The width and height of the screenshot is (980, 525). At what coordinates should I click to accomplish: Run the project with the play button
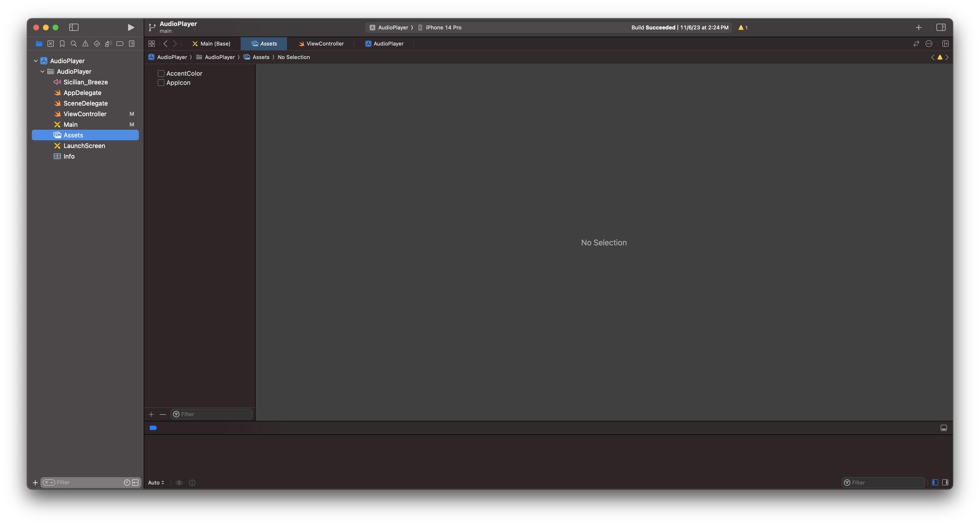coord(130,27)
